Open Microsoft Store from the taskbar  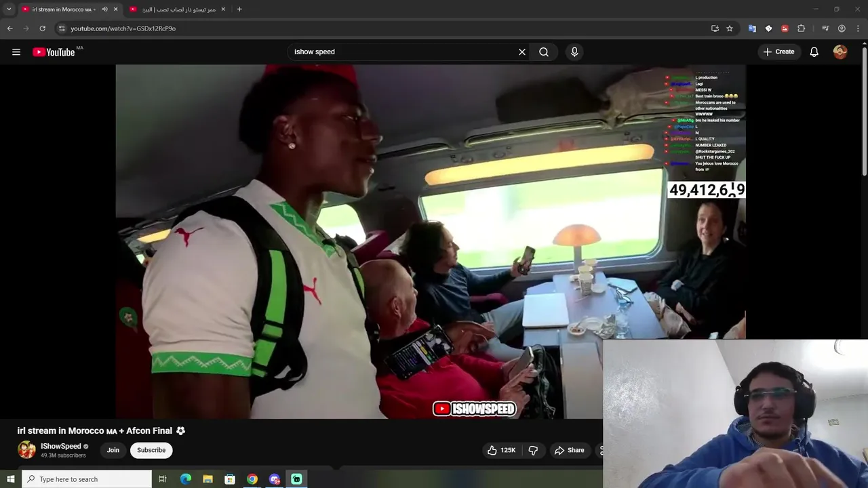pos(230,479)
